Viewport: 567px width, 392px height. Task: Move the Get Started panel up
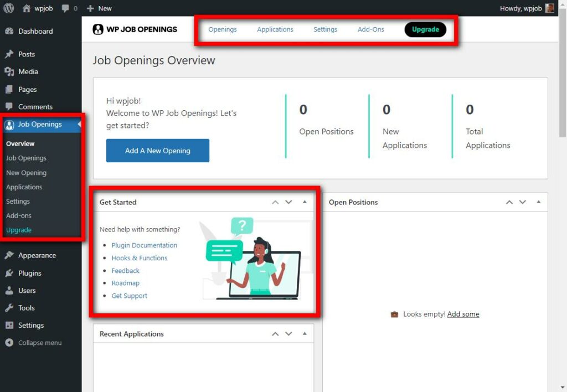coord(275,202)
